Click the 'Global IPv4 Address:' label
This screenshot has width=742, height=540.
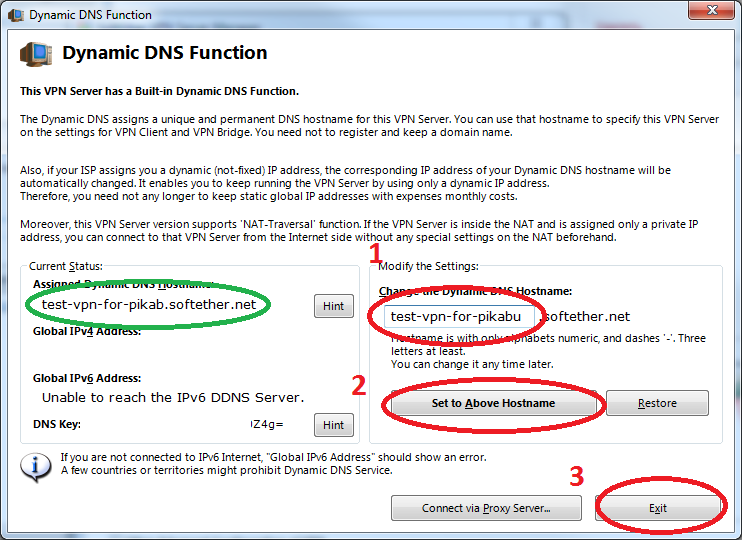point(87,331)
